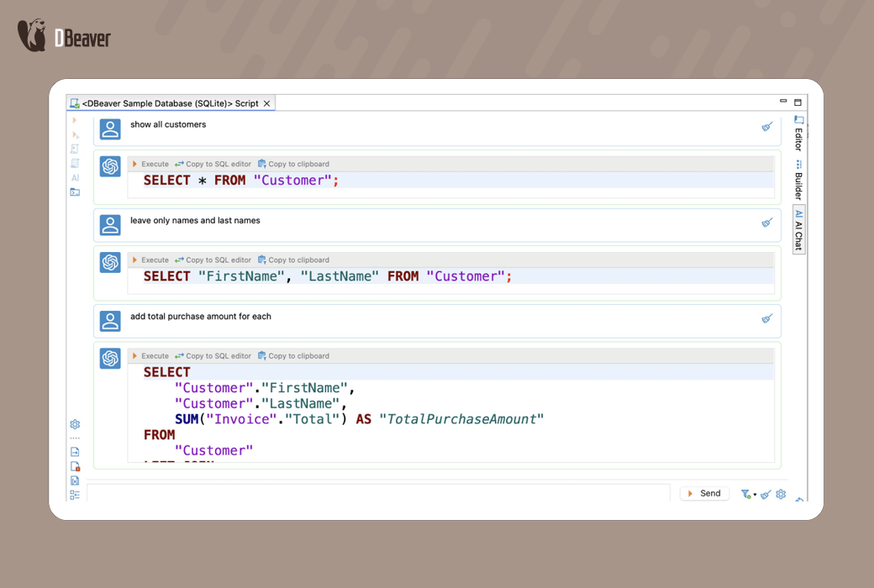Select the AI Chat side tab
This screenshot has width=874, height=588.
click(798, 229)
